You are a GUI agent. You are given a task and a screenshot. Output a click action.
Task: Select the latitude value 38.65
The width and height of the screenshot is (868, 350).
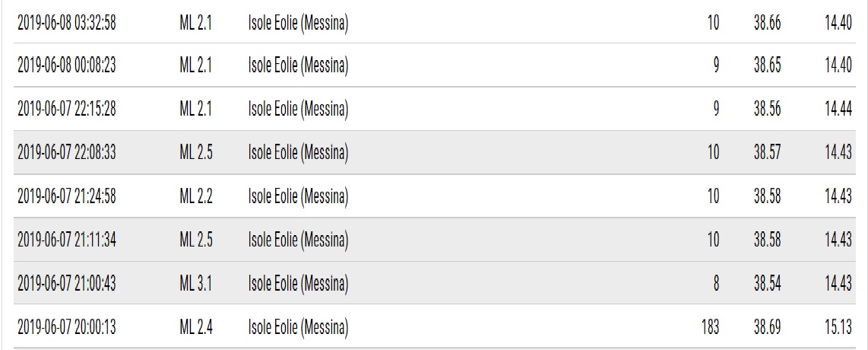[767, 66]
